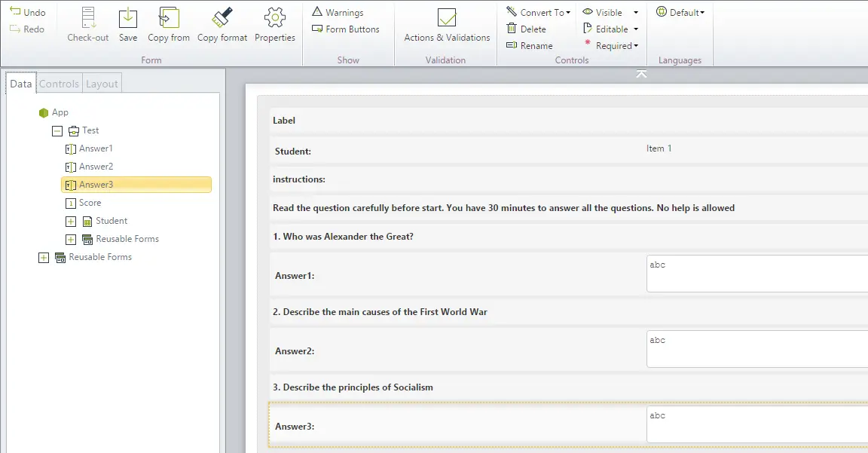
Task: Show Form Buttons
Action: tap(346, 29)
